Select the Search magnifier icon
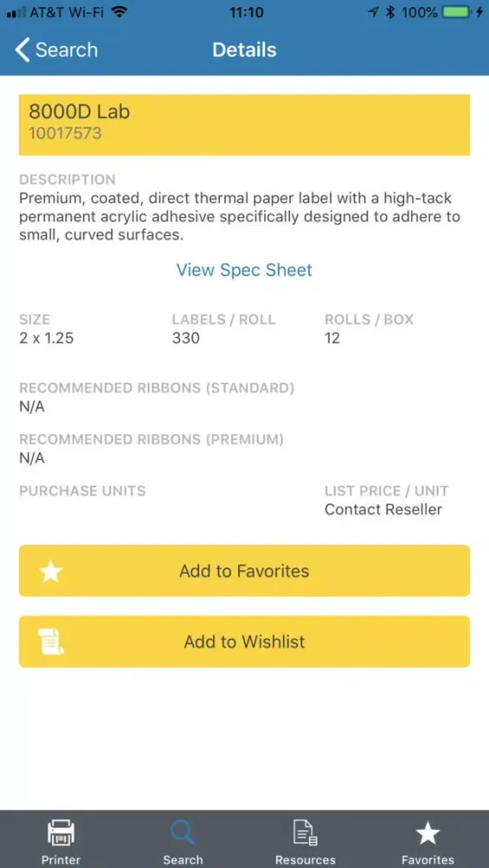 click(x=182, y=832)
